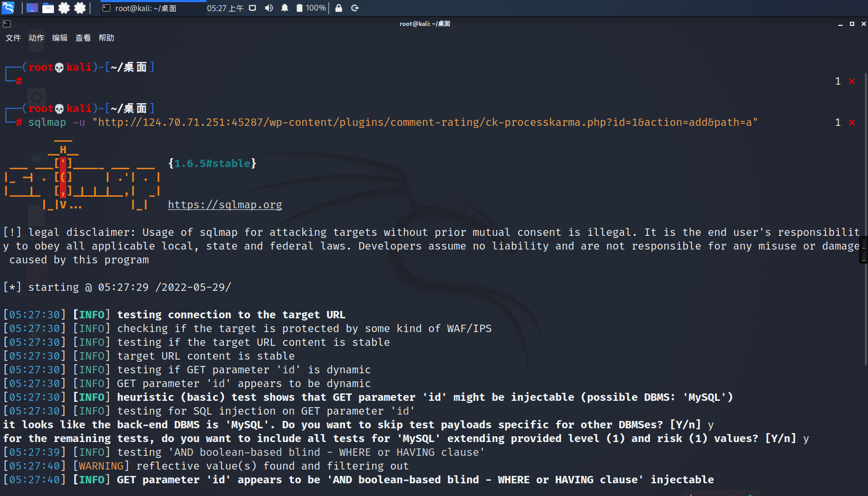Click the terminal icon beside root@kali taskbar entry
868x496 pixels.
tap(105, 8)
